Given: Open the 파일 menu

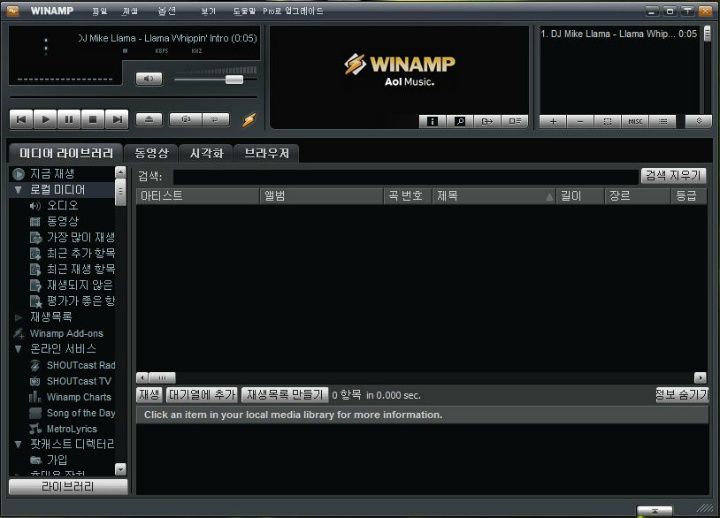Looking at the screenshot, I should [x=100, y=11].
